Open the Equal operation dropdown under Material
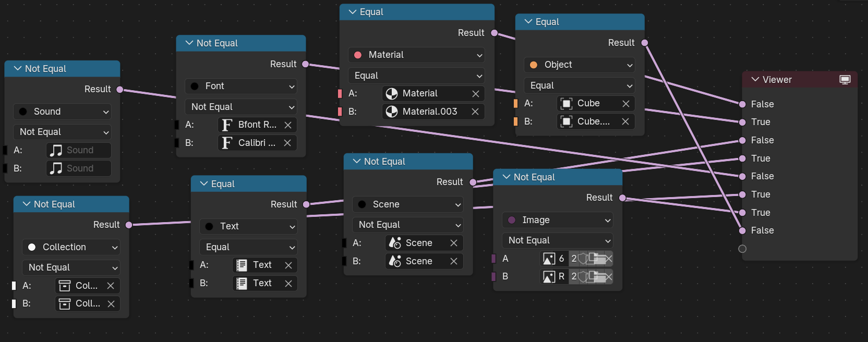 416,76
